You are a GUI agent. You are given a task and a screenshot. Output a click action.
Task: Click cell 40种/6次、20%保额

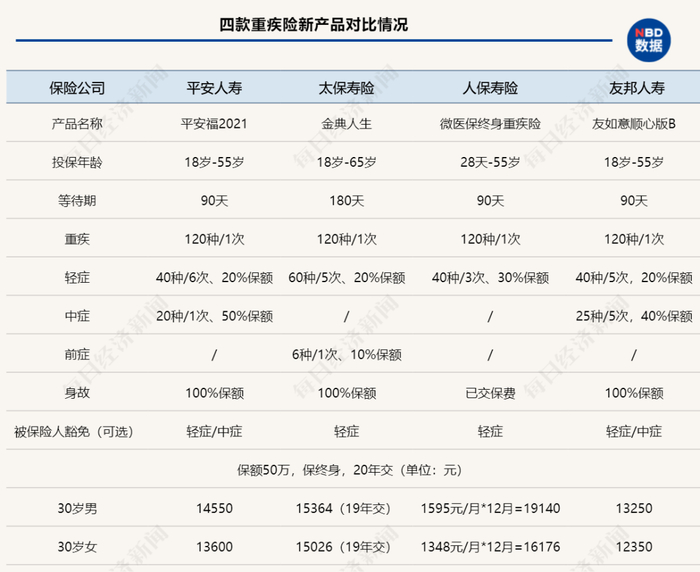[x=214, y=278]
